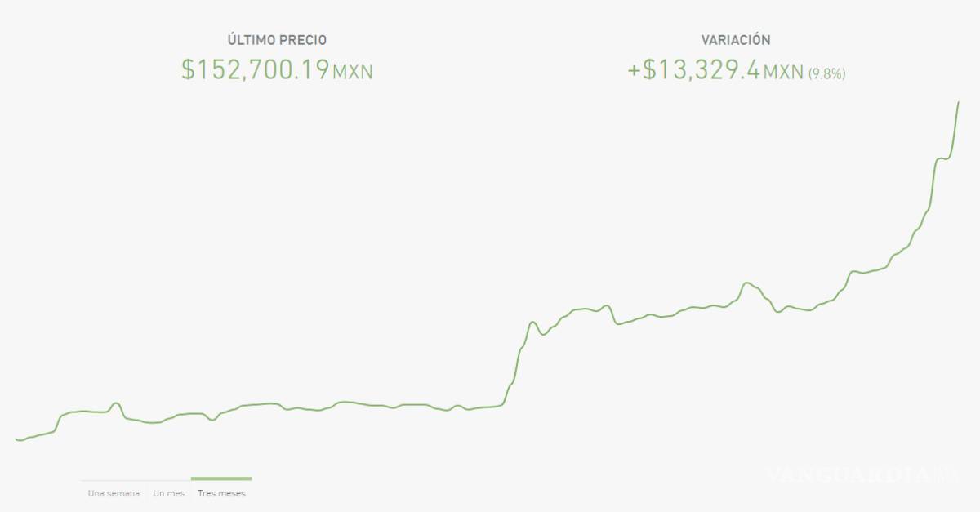Select the Un mes time range
Image resolution: width=980 pixels, height=512 pixels.
click(167, 492)
